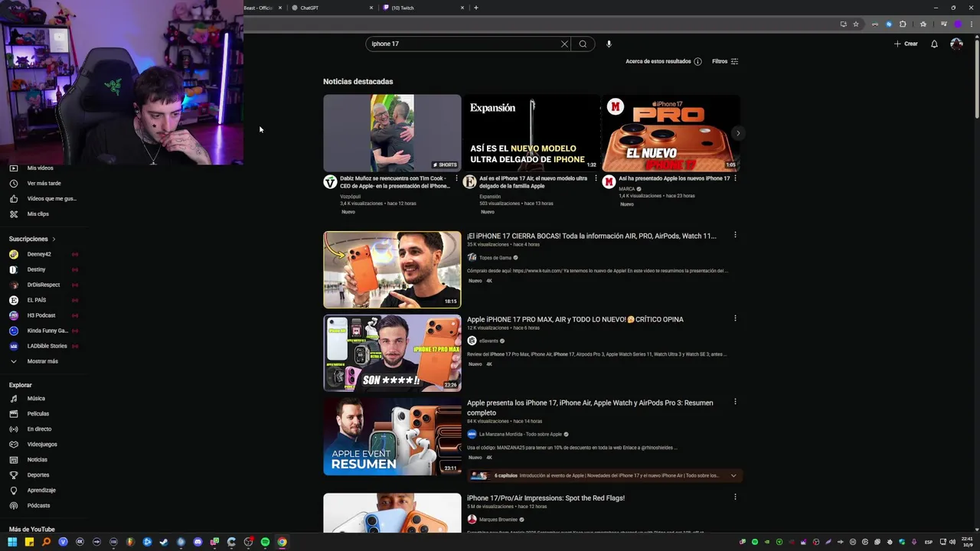Open Discord from the taskbar

pos(198,542)
